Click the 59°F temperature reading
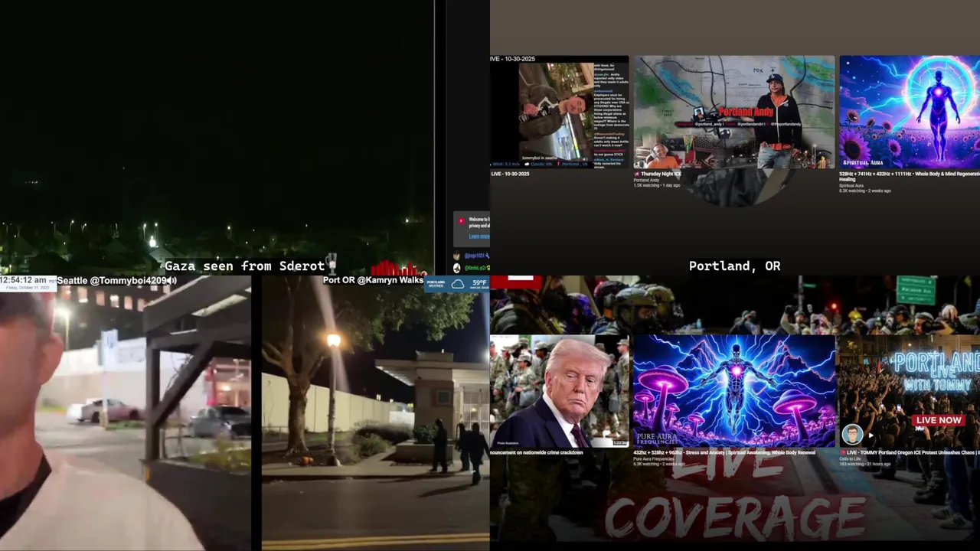 pyautogui.click(x=481, y=282)
